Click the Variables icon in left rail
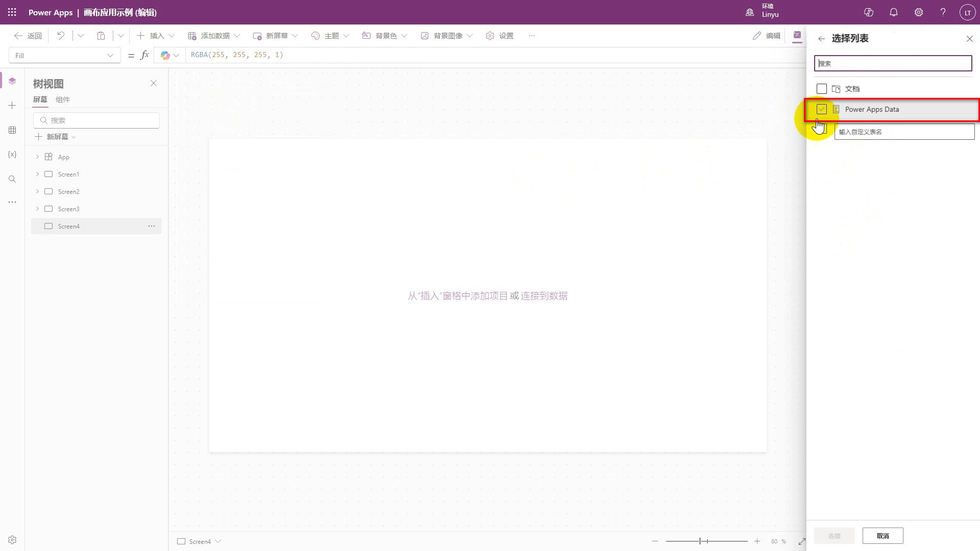 point(12,155)
